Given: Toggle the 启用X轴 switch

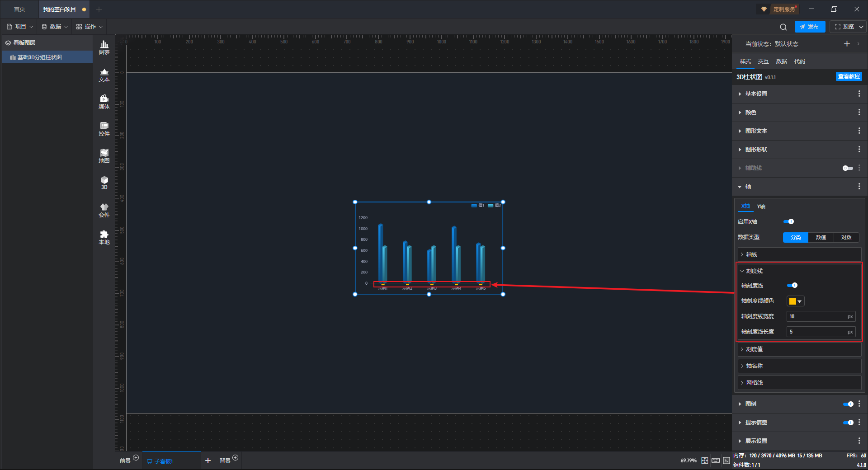Looking at the screenshot, I should 788,221.
